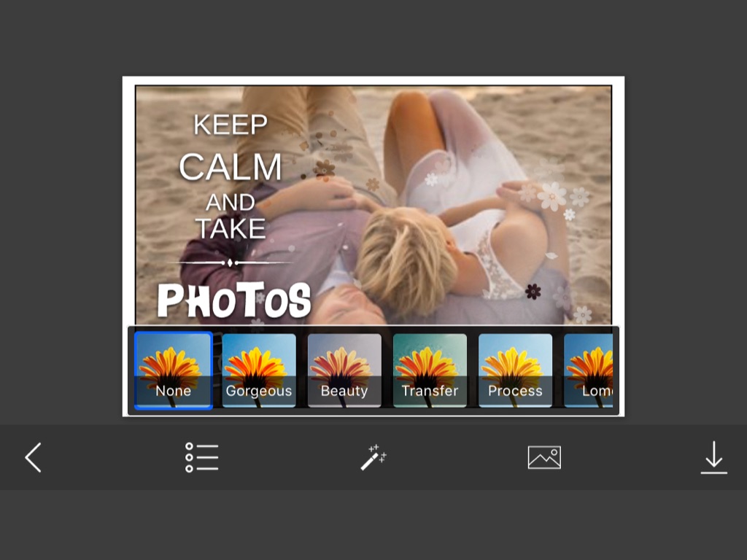Viewport: 747px width, 560px height.
Task: Tap the ornamental divider line above PHOTOS
Action: (231, 262)
